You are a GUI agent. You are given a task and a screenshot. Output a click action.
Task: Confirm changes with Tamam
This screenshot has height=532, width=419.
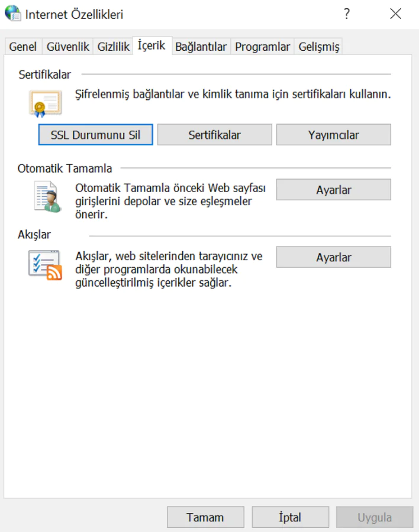point(205,517)
